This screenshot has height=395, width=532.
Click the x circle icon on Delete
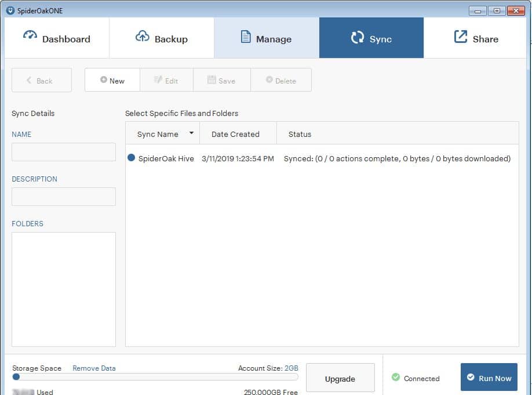(x=269, y=79)
